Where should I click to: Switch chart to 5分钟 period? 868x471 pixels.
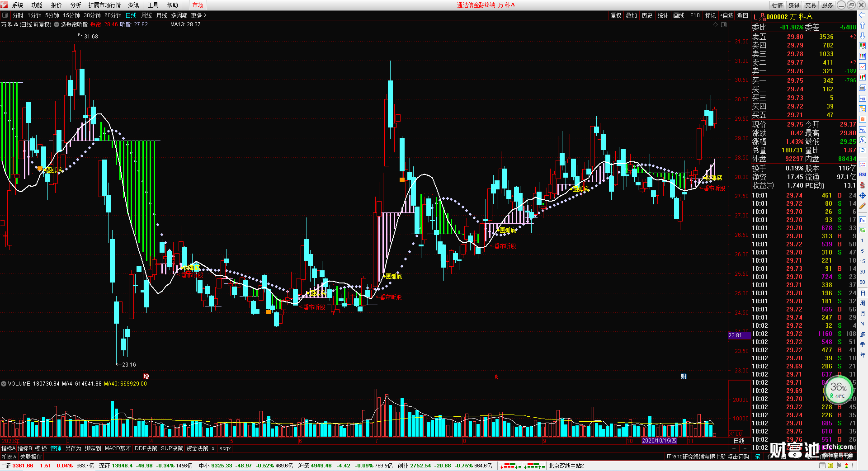[x=52, y=15]
